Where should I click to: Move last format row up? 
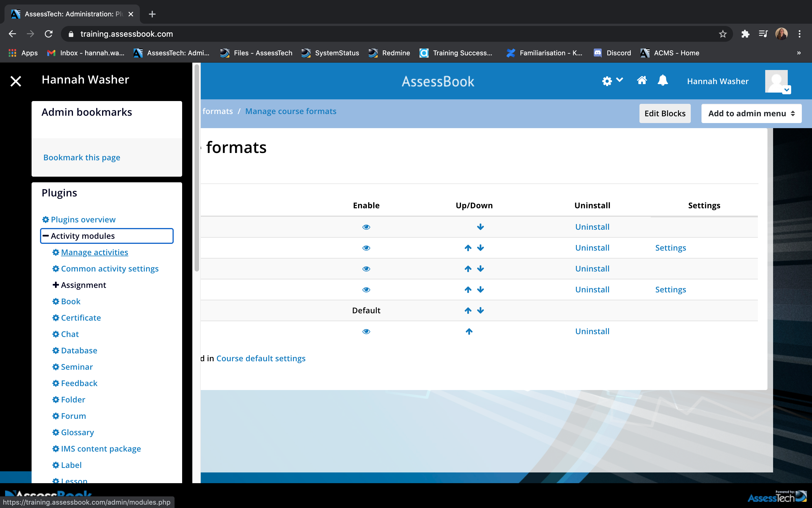[469, 332]
